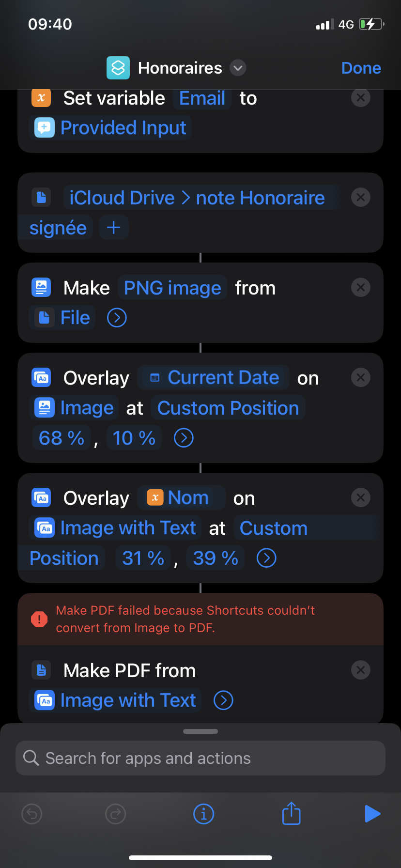This screenshot has width=401, height=868.
Task: Focus the Search for apps and actions field
Action: (x=200, y=758)
